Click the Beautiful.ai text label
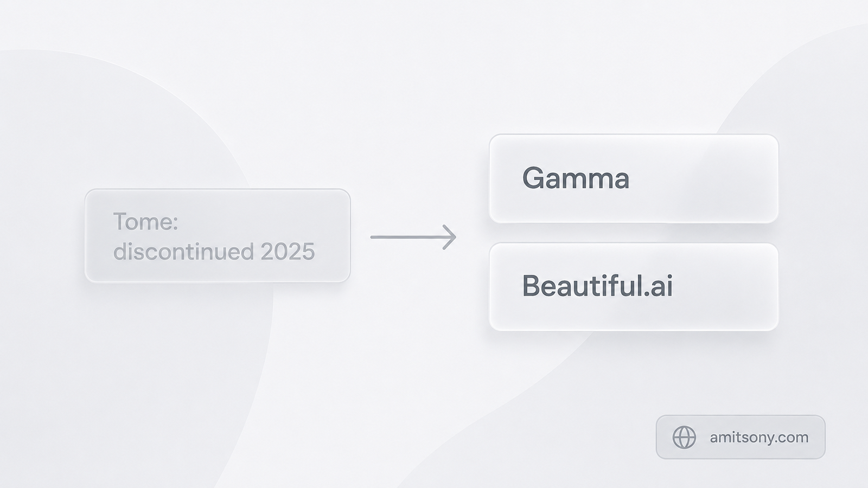868x488 pixels. [597, 285]
